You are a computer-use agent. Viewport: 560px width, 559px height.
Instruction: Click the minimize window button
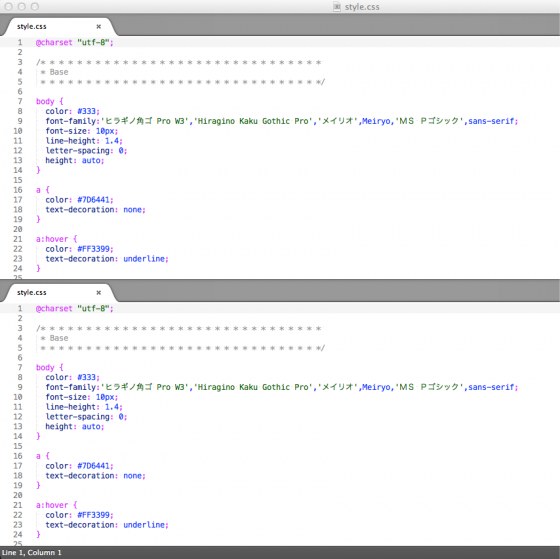click(22, 6)
